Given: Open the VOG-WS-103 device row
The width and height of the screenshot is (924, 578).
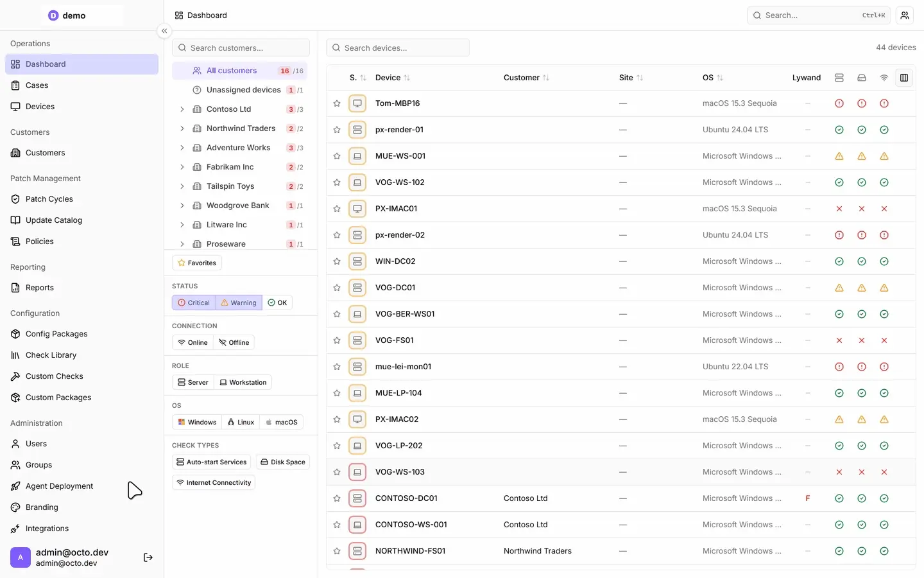Looking at the screenshot, I should click(x=620, y=472).
